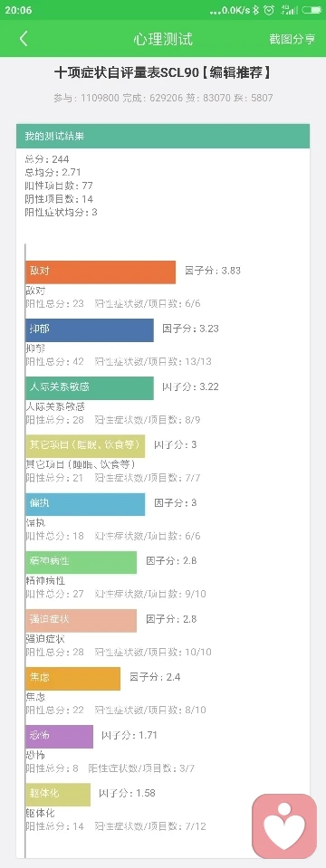Tap the alarm clock status icon
This screenshot has height=868, width=326.
coord(269,10)
